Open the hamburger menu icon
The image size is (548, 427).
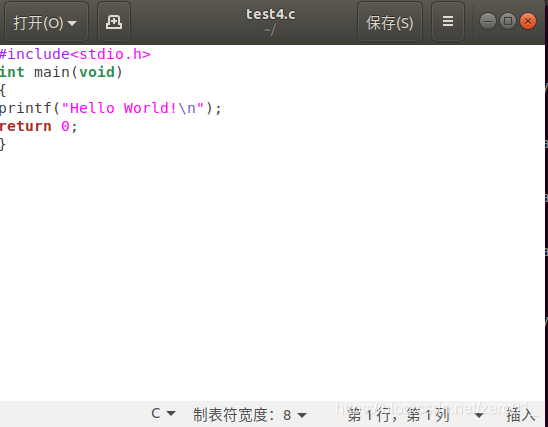pos(448,22)
